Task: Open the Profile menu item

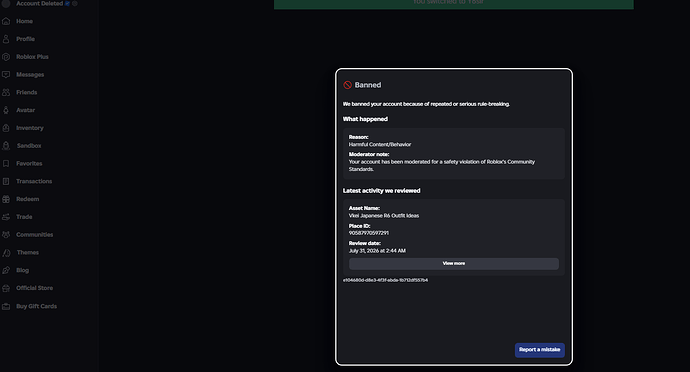Action: [25, 39]
